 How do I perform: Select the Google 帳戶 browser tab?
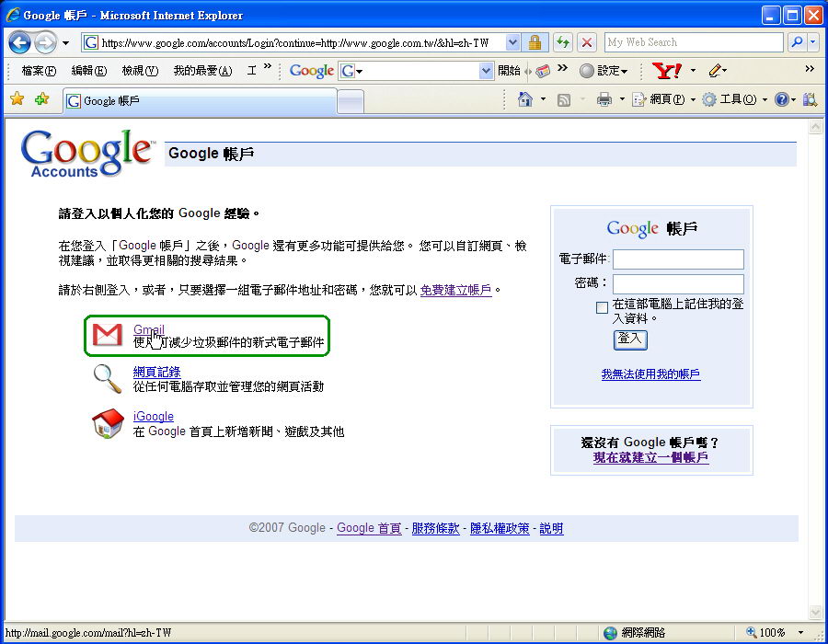tap(200, 101)
